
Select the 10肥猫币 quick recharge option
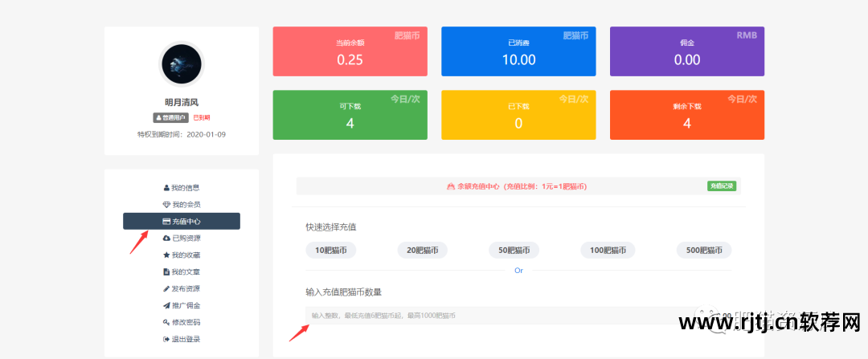[x=333, y=251]
